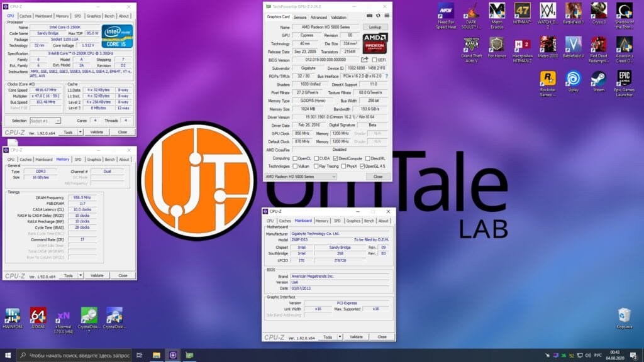Image resolution: width=644 pixels, height=362 pixels.
Task: Open HITMAN 2 settings shortcut
Action: 522,50
